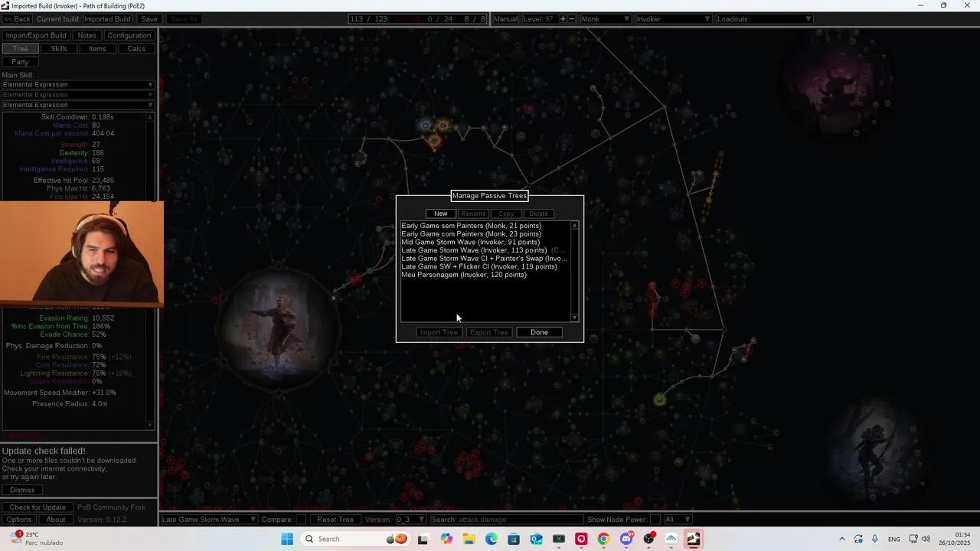Open the Windows Start menu
Viewport: 980px width, 551px height.
(x=287, y=539)
